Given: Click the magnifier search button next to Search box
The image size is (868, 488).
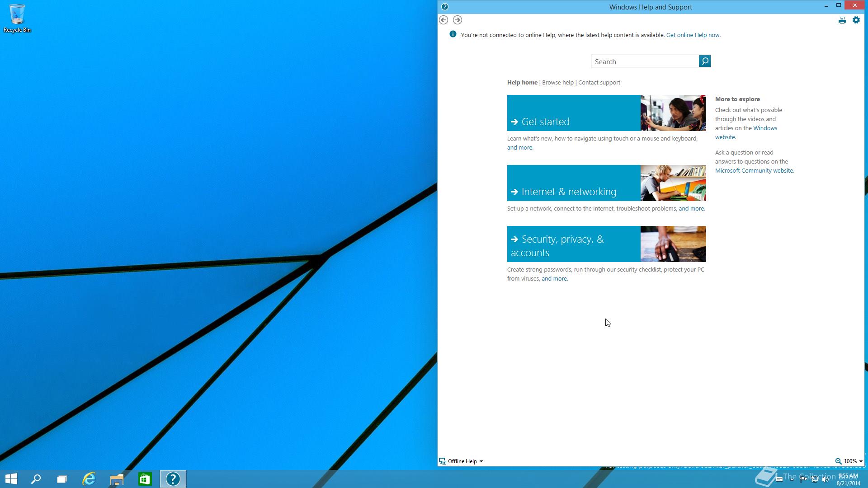Looking at the screenshot, I should coord(705,61).
